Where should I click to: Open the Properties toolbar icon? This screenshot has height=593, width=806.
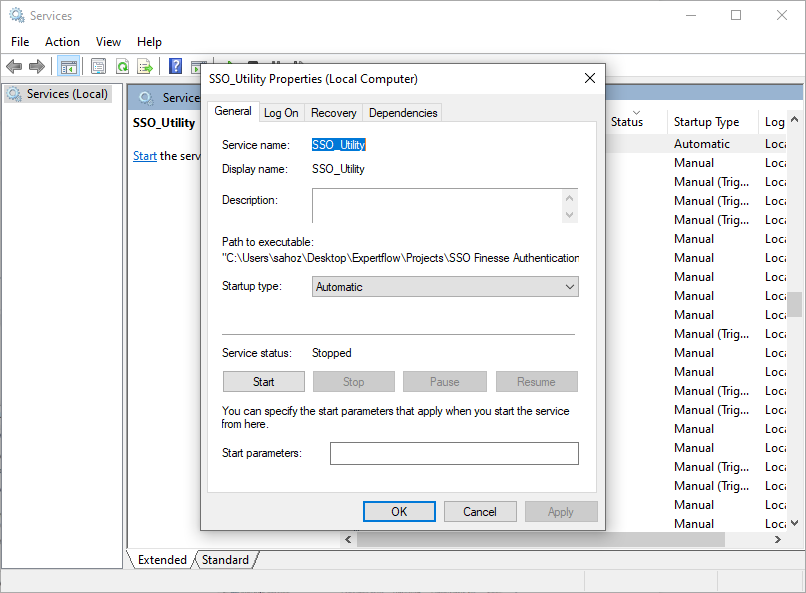pos(98,66)
